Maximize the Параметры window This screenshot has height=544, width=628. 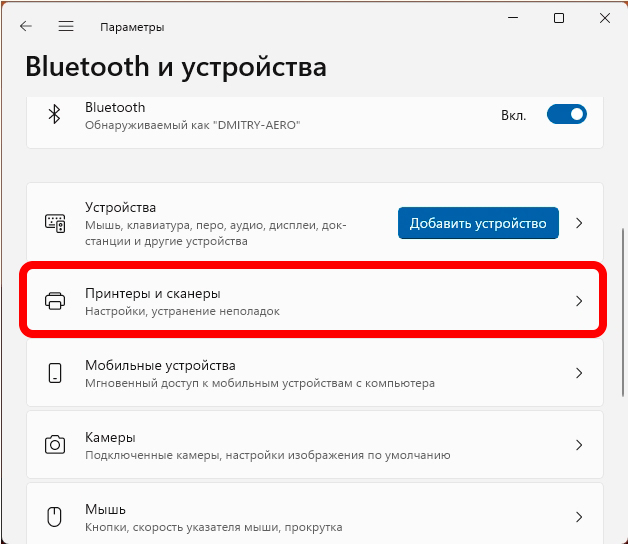[559, 18]
